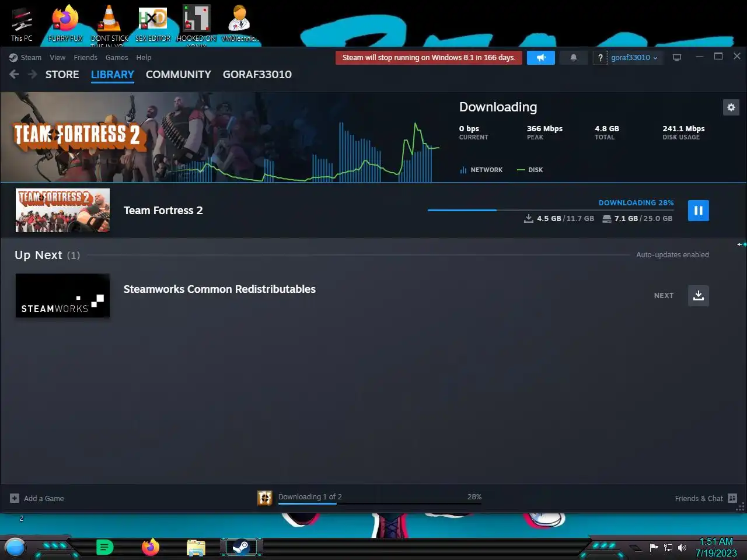Open the green chat app taskbar icon
Screen dimensions: 747x560
click(104, 547)
